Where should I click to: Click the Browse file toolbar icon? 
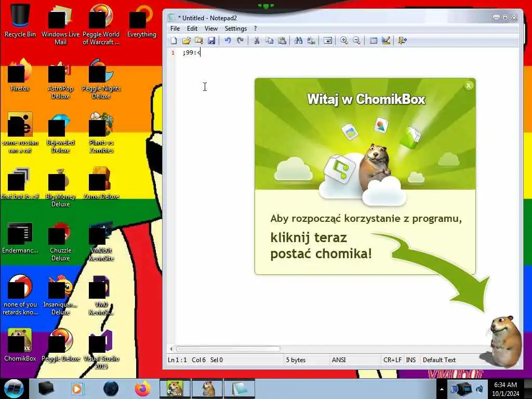pos(199,41)
